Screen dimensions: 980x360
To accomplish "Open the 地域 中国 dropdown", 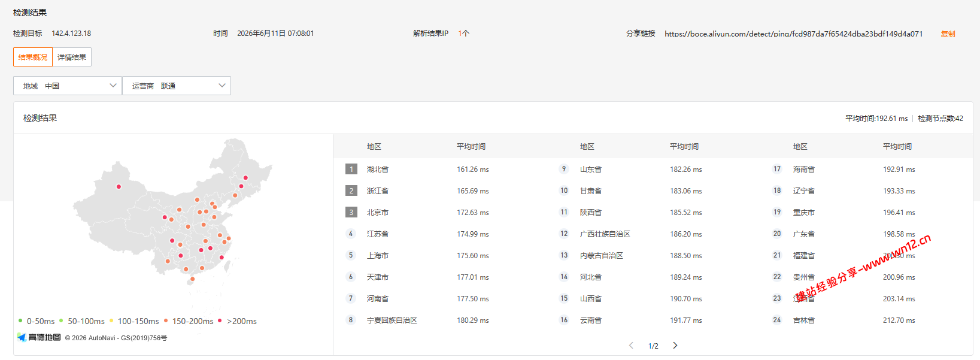I will point(68,86).
